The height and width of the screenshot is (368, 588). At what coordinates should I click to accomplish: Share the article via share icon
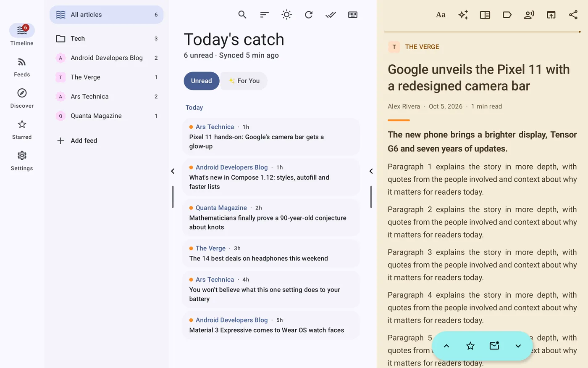pyautogui.click(x=573, y=15)
